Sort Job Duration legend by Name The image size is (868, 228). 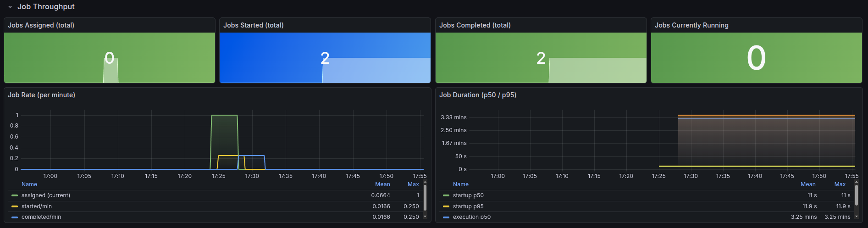point(461,184)
